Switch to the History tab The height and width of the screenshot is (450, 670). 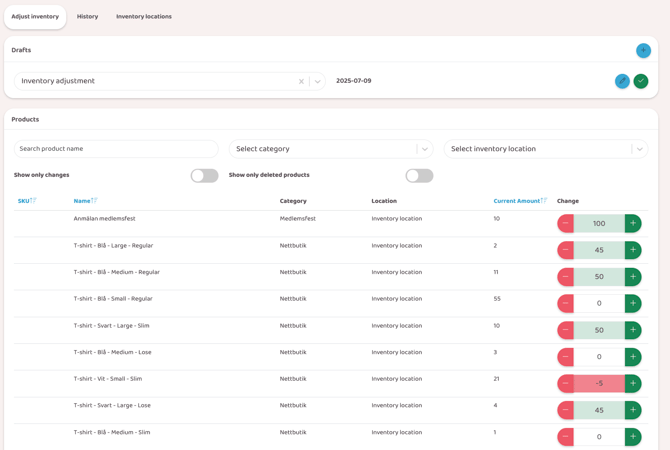click(88, 17)
